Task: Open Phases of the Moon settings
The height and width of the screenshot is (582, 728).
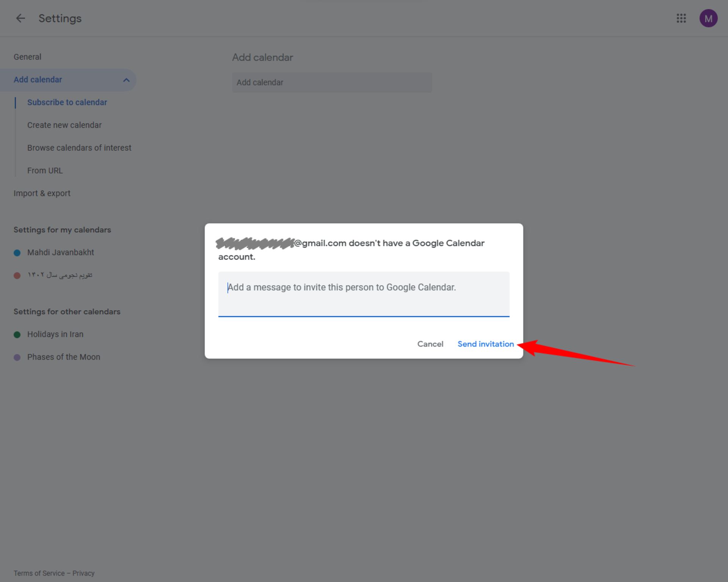Action: coord(64,357)
